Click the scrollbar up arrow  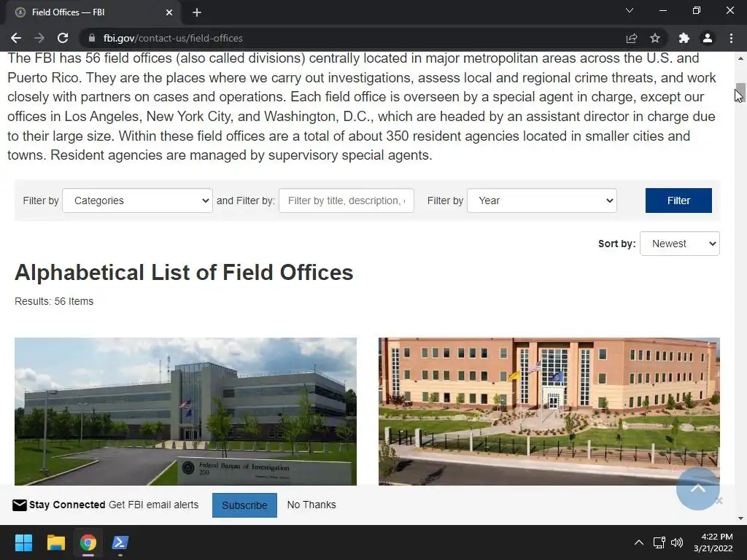point(740,58)
